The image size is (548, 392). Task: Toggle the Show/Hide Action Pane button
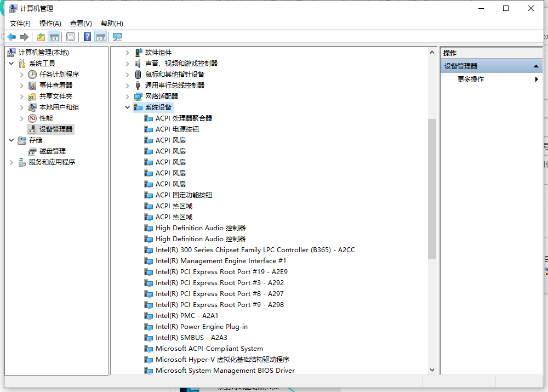(x=100, y=37)
